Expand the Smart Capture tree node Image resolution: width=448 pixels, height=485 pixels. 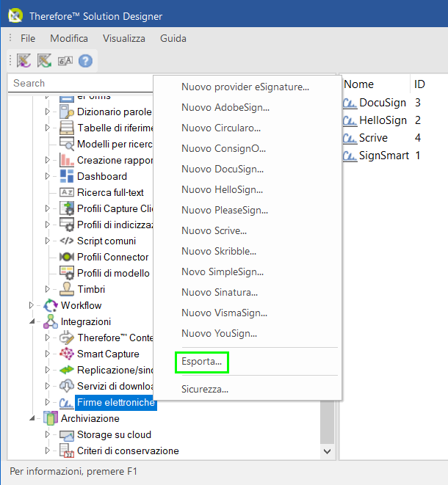coord(47,354)
